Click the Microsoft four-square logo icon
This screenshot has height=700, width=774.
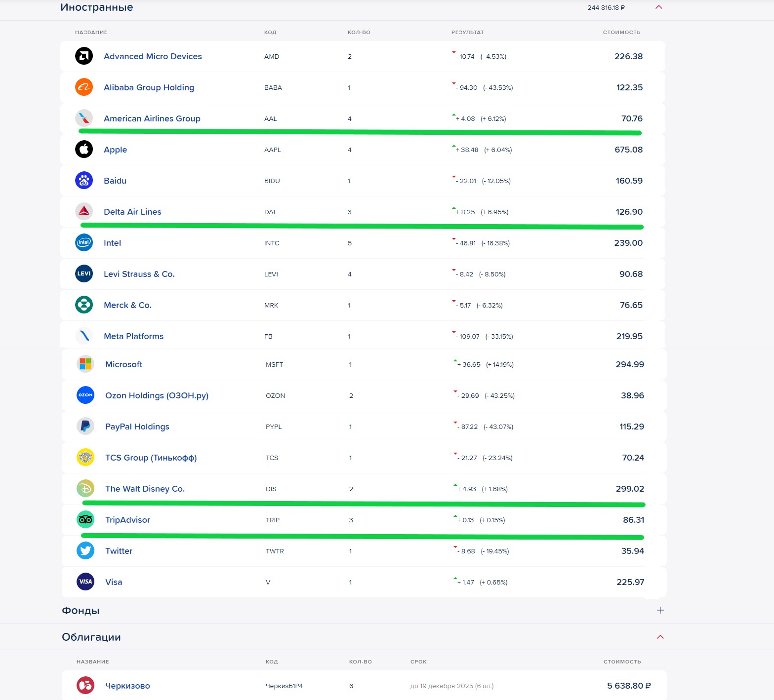coord(85,364)
